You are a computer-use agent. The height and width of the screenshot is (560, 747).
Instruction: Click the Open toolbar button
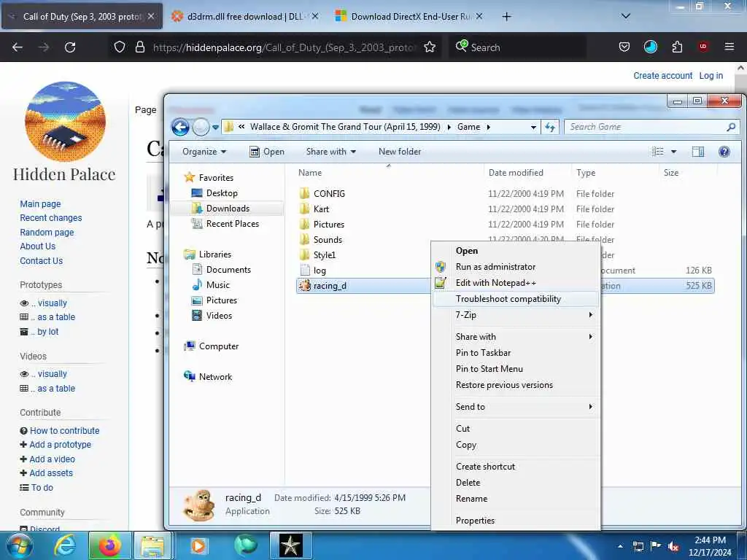[267, 152]
